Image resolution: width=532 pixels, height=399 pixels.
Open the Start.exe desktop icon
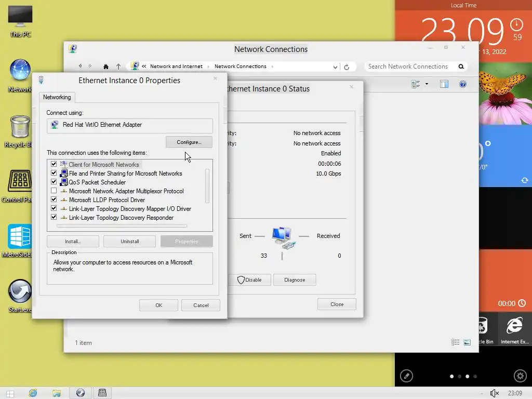[20, 295]
